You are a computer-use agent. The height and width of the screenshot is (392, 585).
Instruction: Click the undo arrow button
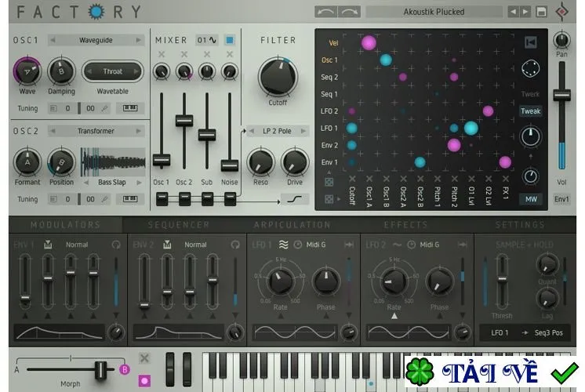pyautogui.click(x=326, y=12)
